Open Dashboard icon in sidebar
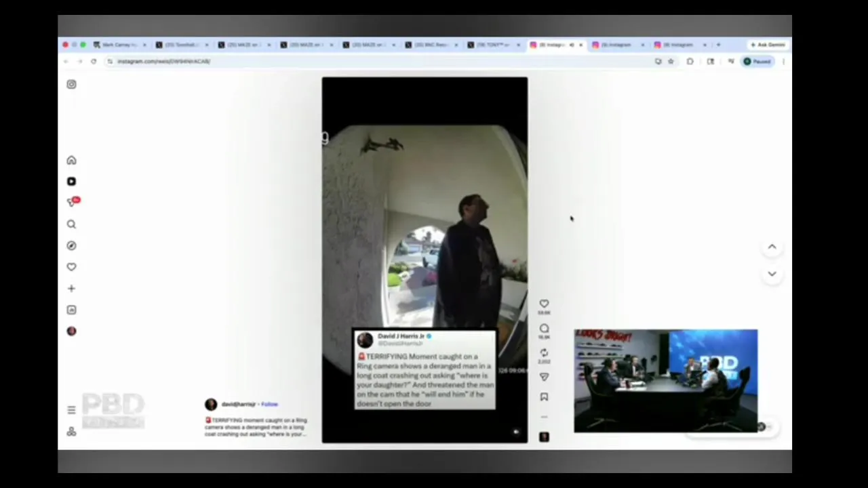Screen dimensions: 868x488 [71, 310]
